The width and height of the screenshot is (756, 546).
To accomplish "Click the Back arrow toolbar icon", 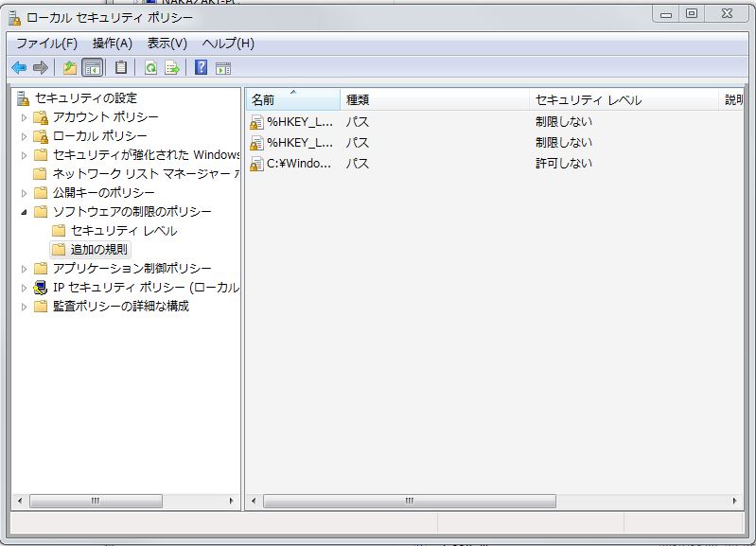I will [x=19, y=67].
